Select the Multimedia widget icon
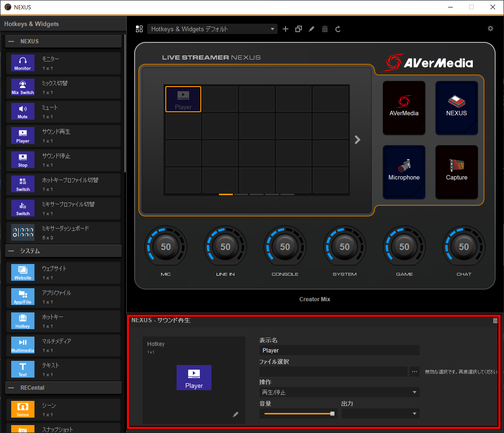The width and height of the screenshot is (504, 433). tap(22, 345)
